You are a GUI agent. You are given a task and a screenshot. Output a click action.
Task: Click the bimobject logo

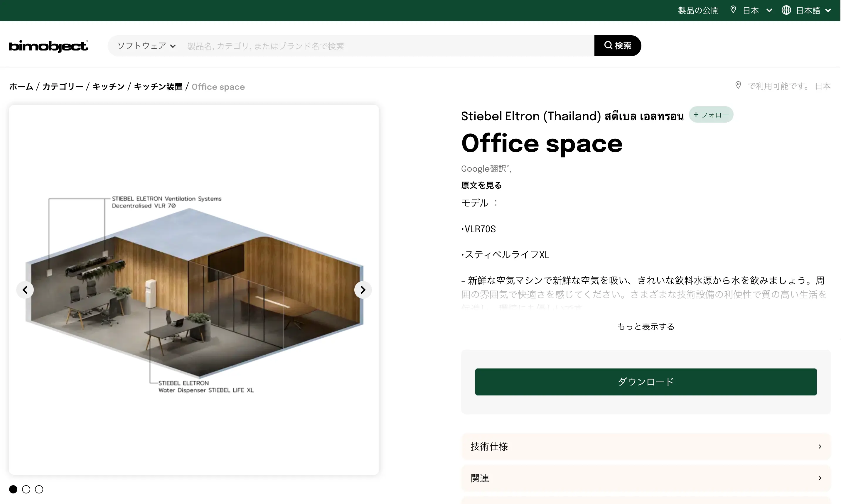48,46
